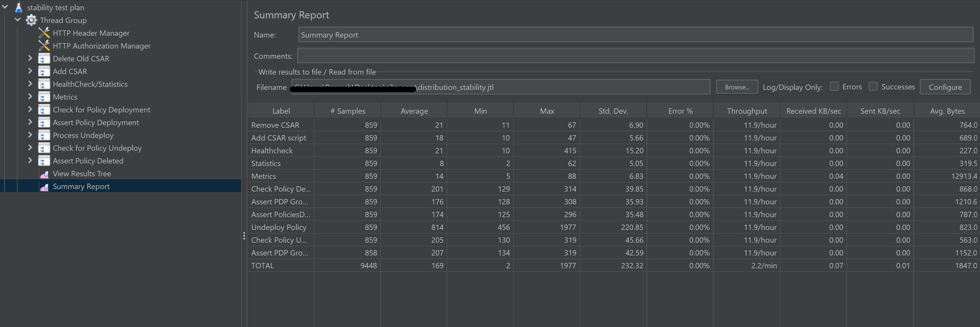The height and width of the screenshot is (327, 980).
Task: Click the Metrics controller icon in tree
Action: coord(44,97)
